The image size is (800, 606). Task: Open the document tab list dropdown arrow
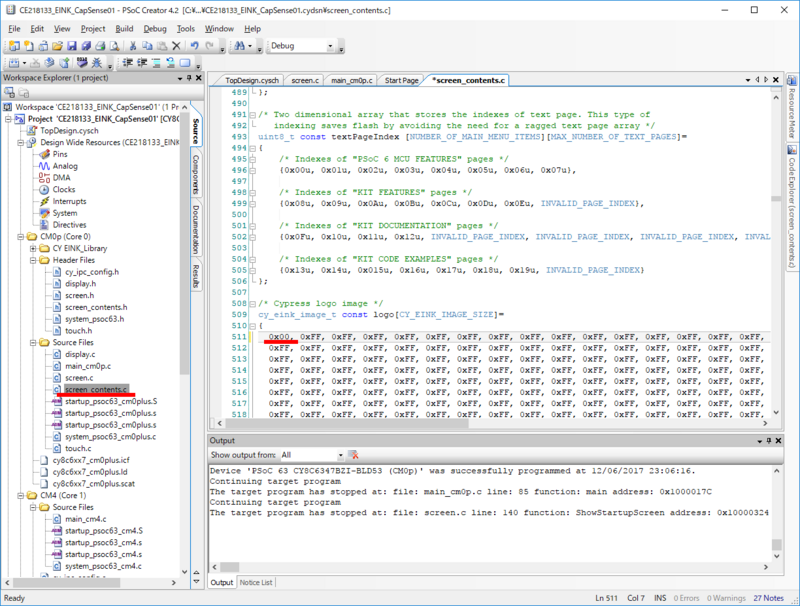pos(748,80)
